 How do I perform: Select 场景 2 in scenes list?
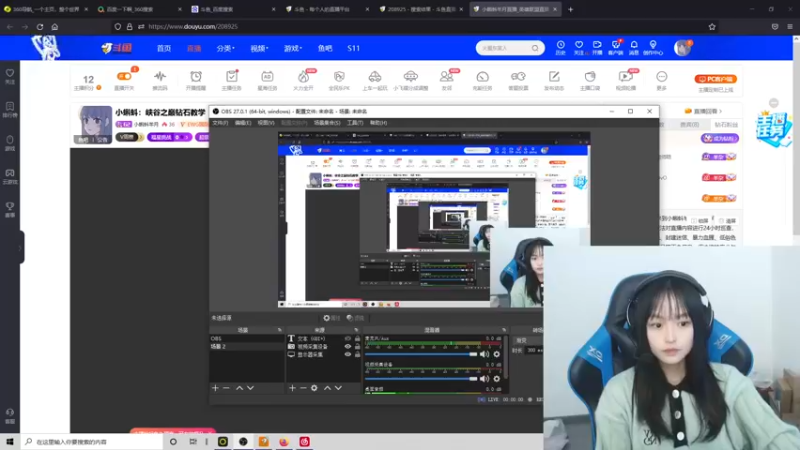tap(246, 346)
